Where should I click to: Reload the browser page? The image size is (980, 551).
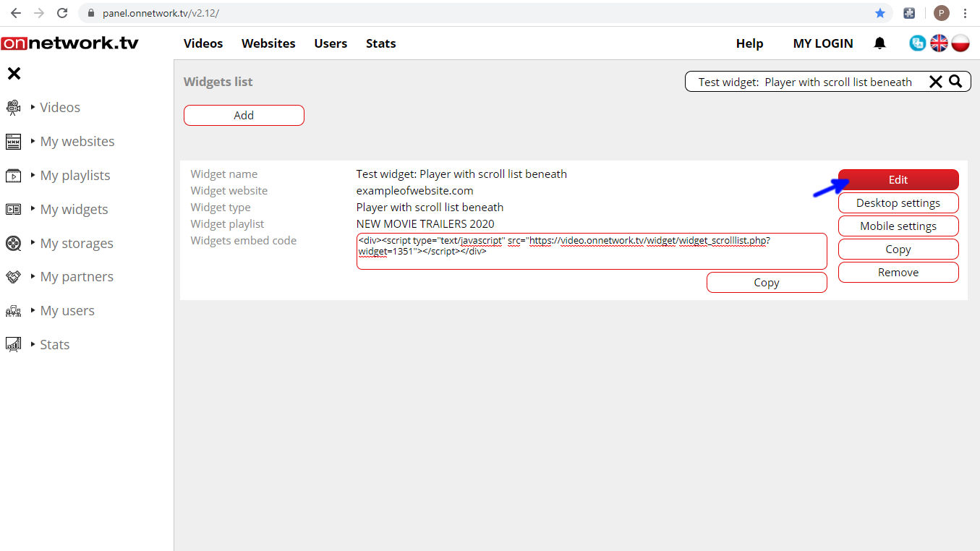click(x=62, y=13)
